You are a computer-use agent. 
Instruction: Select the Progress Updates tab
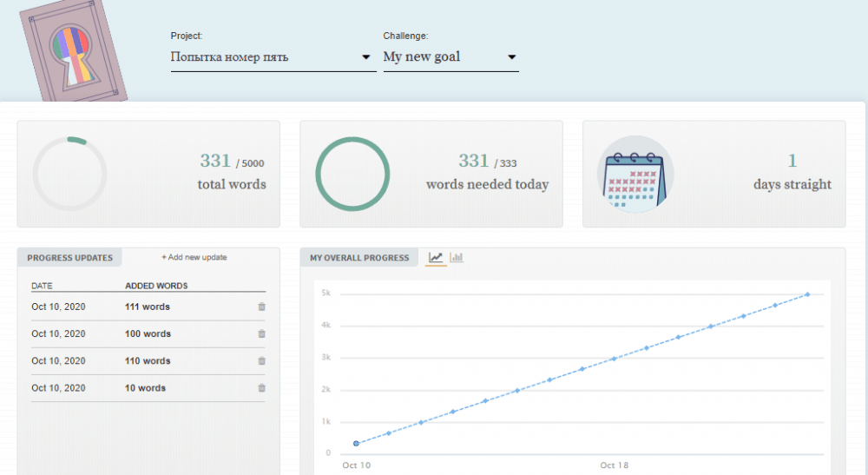tap(70, 258)
